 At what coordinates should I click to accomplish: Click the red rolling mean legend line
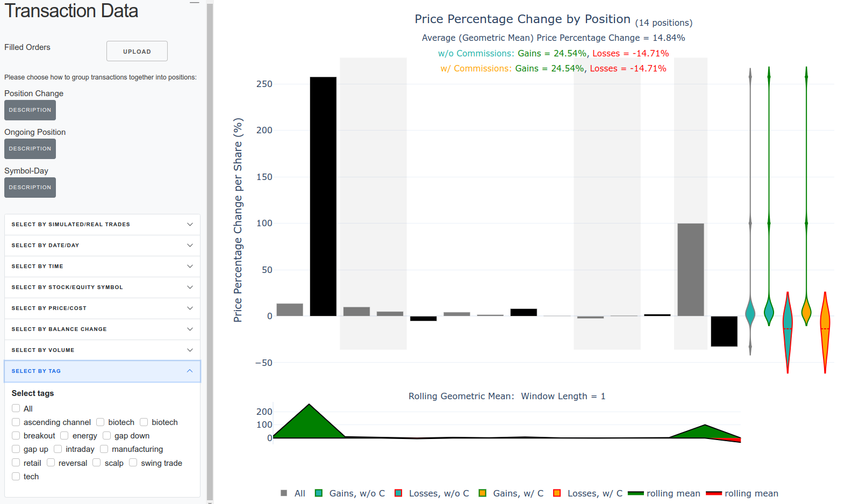click(714, 493)
